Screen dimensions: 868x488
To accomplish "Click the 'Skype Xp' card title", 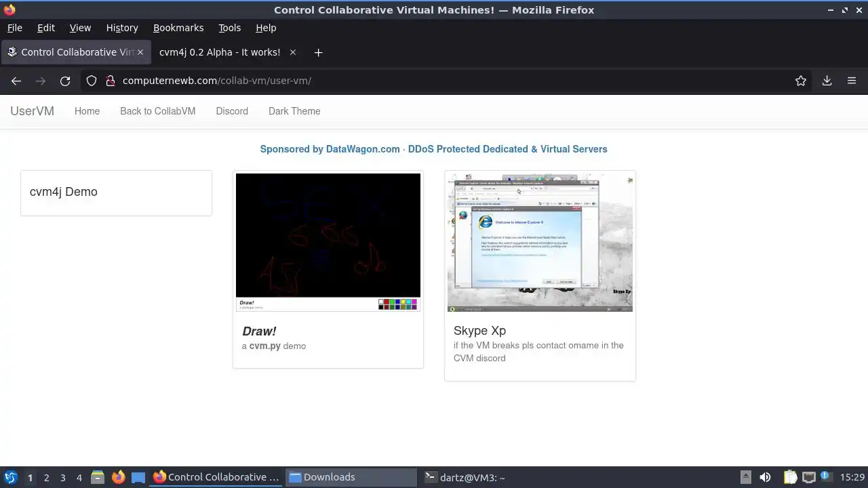I will point(479,331).
